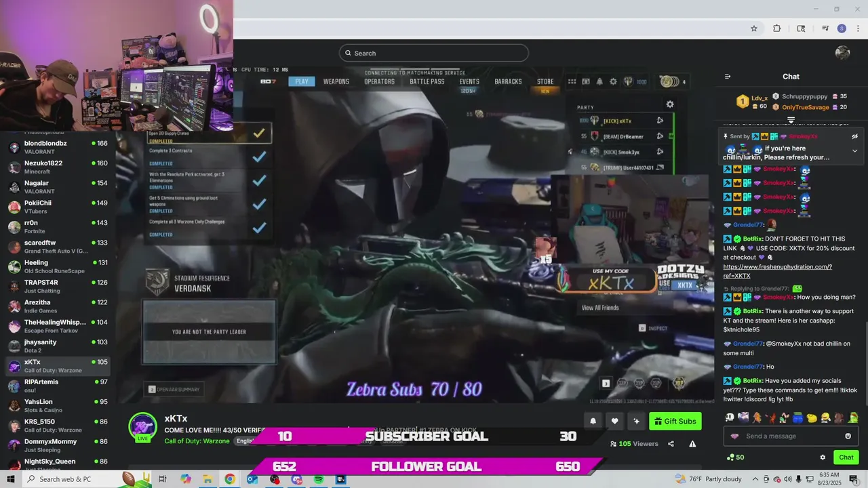Screen dimensions: 868x488
Task: Open the Copilot taskbar icon
Action: pyautogui.click(x=186, y=479)
